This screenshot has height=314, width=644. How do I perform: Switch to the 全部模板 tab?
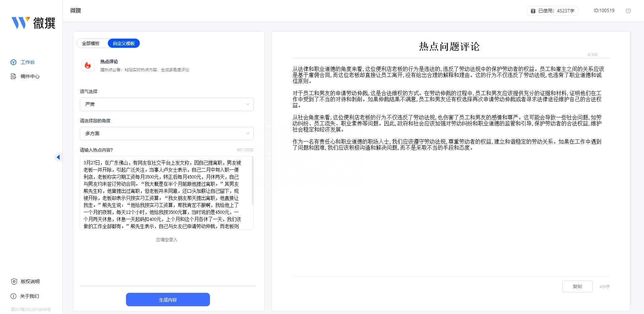pyautogui.click(x=91, y=43)
